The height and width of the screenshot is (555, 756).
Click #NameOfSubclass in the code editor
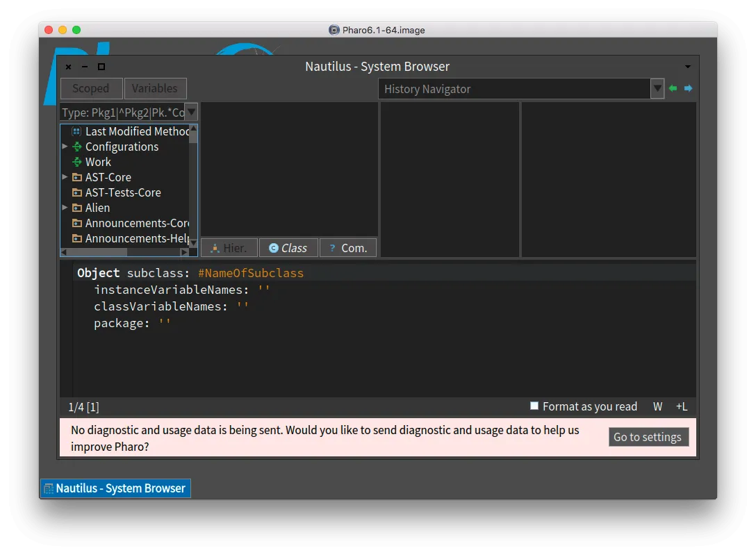click(251, 273)
